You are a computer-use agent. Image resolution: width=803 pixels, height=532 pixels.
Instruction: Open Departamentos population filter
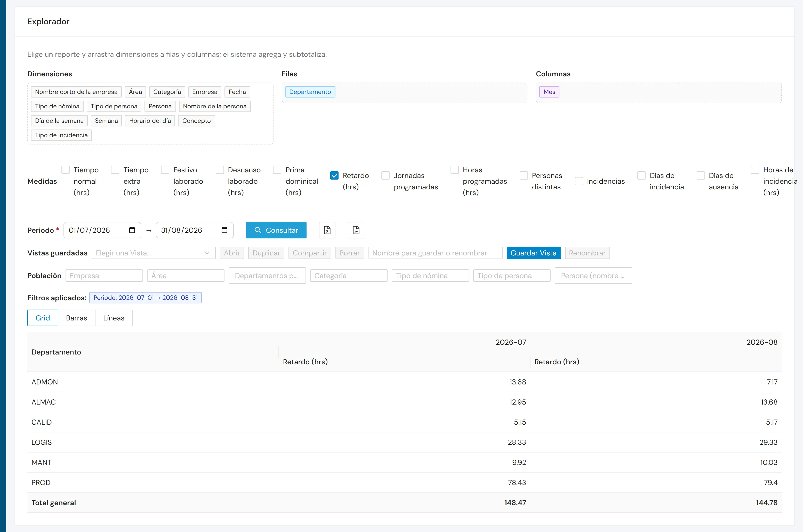click(x=267, y=276)
